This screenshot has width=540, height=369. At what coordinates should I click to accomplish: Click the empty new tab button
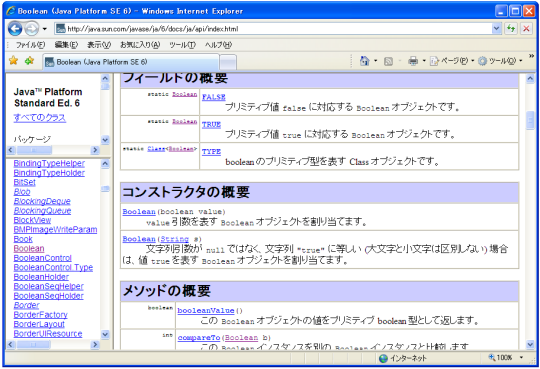(228, 62)
